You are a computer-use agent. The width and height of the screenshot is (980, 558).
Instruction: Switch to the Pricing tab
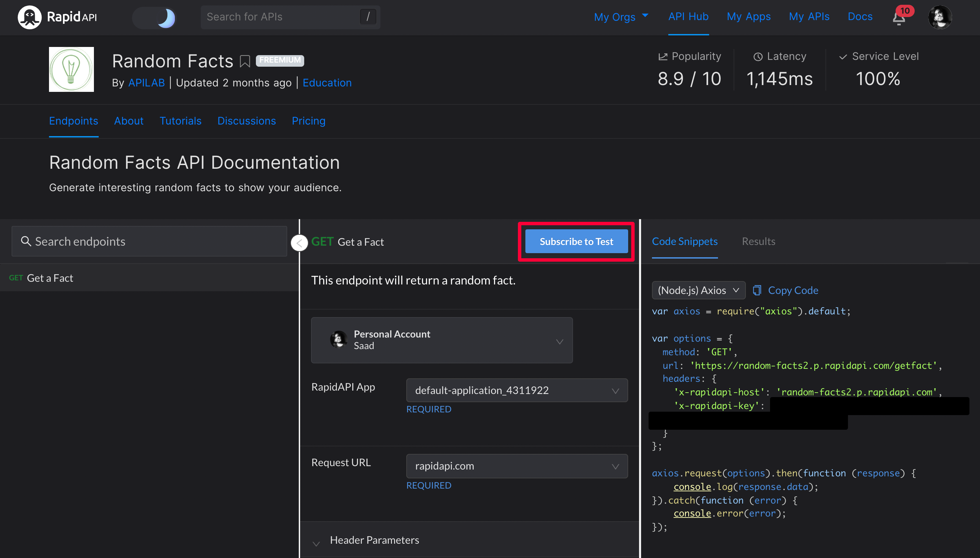point(309,121)
